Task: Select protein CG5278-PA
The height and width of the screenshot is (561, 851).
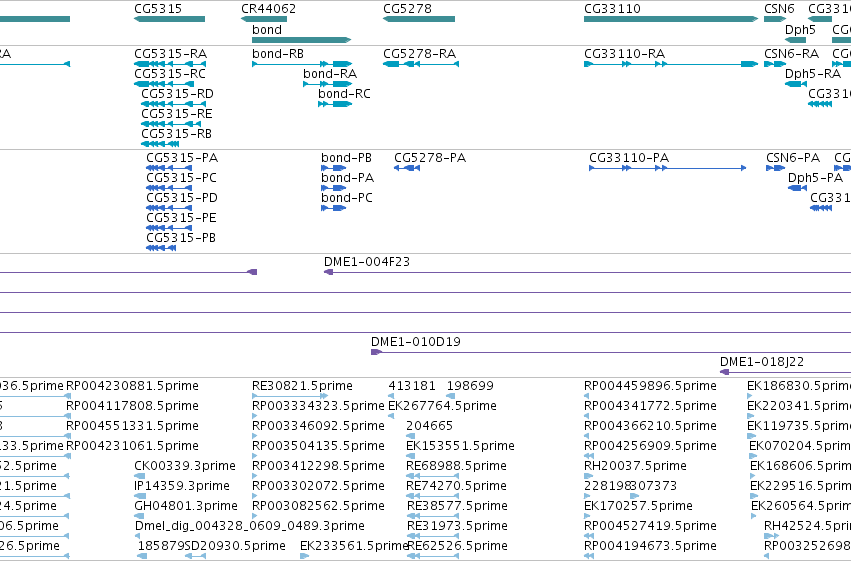Action: pos(430,158)
